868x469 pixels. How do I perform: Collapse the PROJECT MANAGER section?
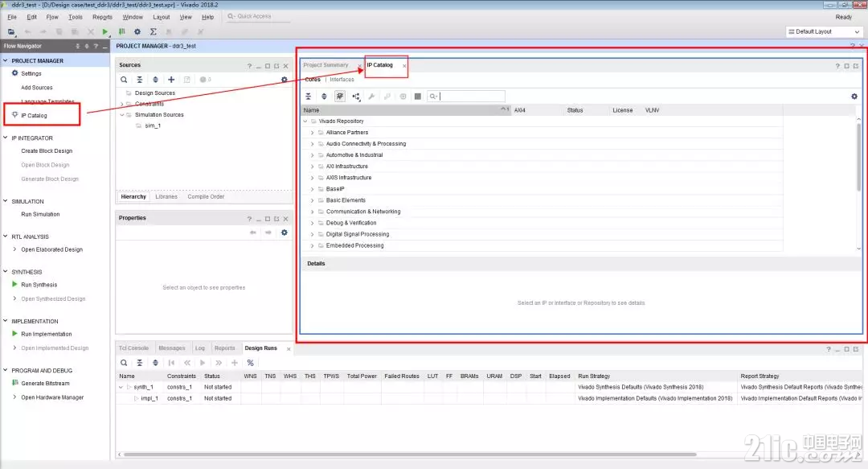pyautogui.click(x=6, y=60)
